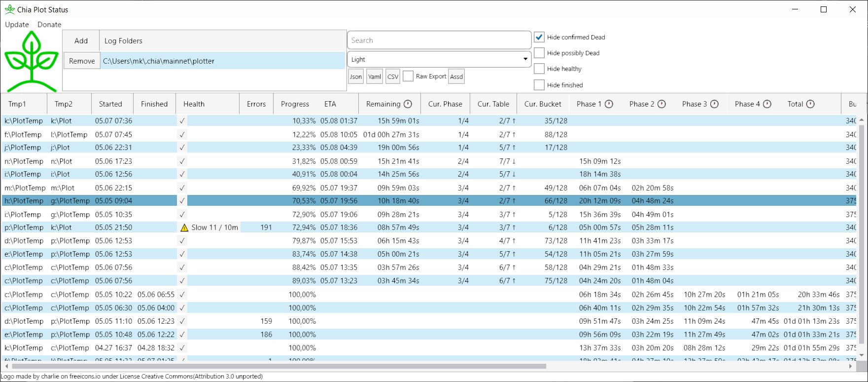Sort by the Tmp1 column header
Screen dimensions: 868x382
coord(24,104)
